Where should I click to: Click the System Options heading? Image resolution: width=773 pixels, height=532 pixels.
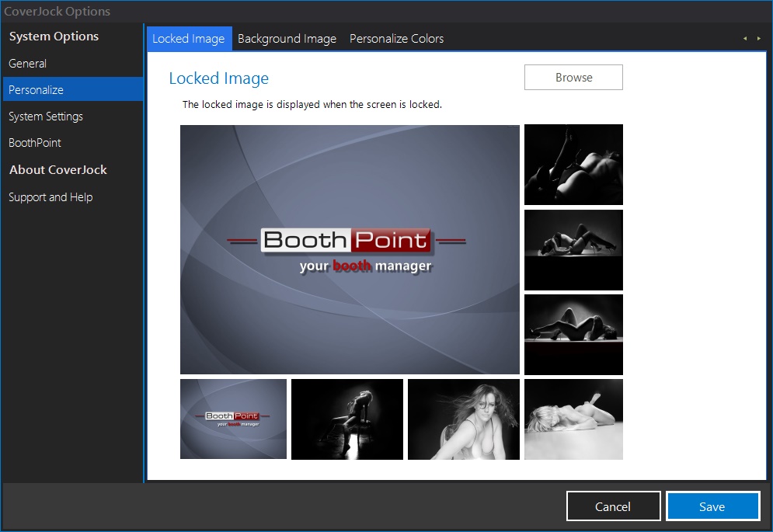(54, 37)
